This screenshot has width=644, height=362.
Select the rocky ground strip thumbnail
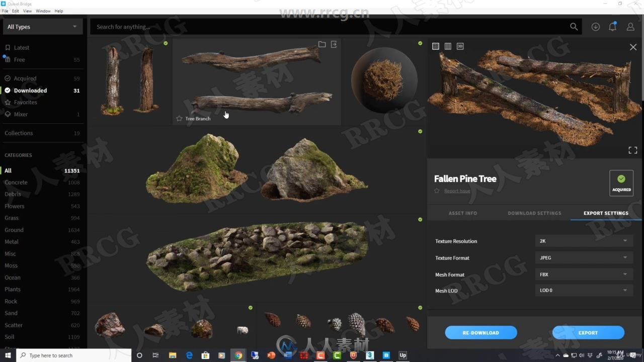[256, 258]
